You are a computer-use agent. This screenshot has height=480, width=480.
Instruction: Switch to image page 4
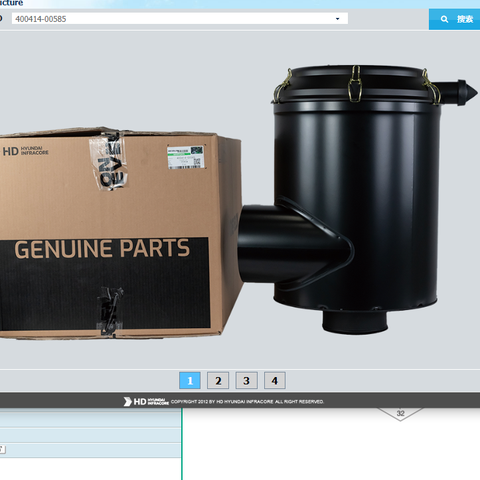pos(275,380)
